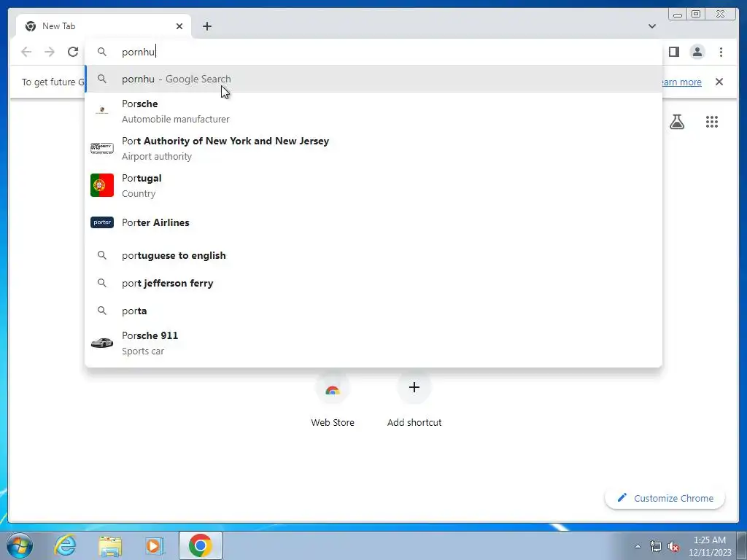The height and width of the screenshot is (560, 747).
Task: Open a new tab with plus icon
Action: click(206, 26)
